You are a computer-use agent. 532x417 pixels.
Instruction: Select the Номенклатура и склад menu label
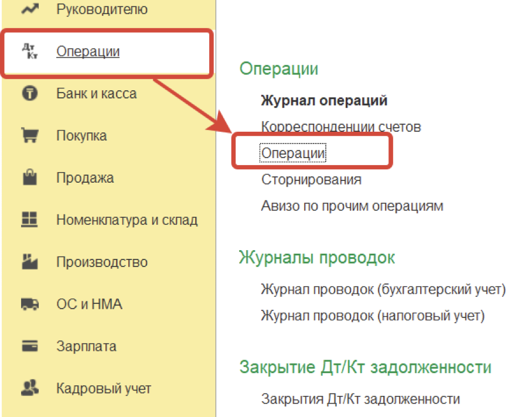127,220
